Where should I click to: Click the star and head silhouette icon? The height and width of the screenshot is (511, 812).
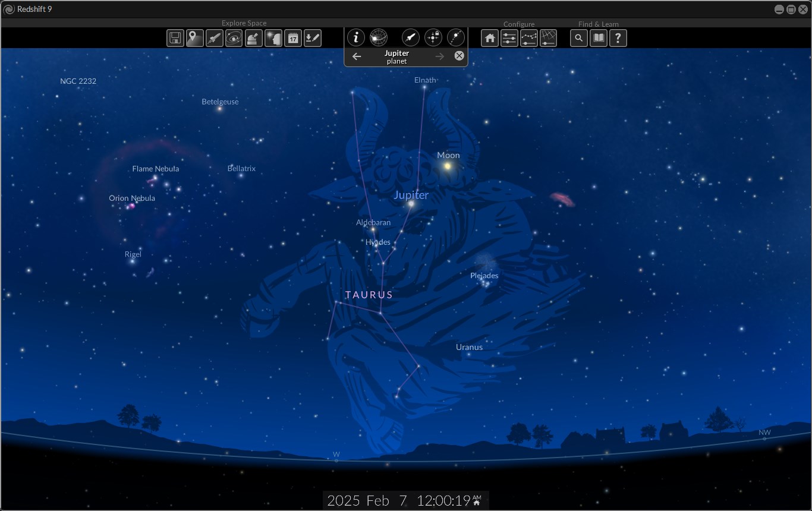pyautogui.click(x=273, y=38)
